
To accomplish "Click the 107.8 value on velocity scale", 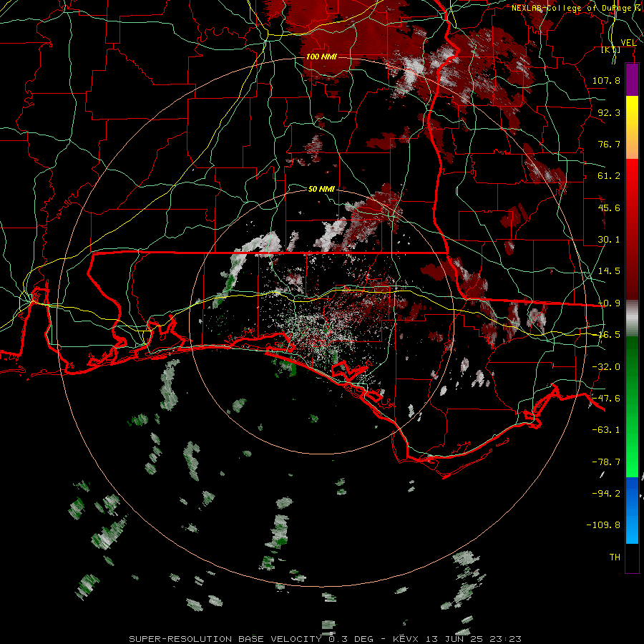I will point(606,80).
